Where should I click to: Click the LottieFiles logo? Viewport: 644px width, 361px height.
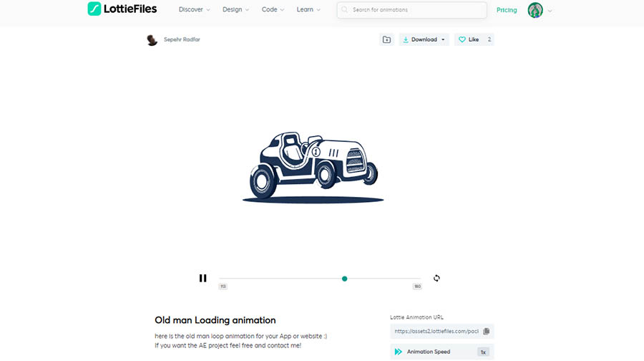click(123, 9)
